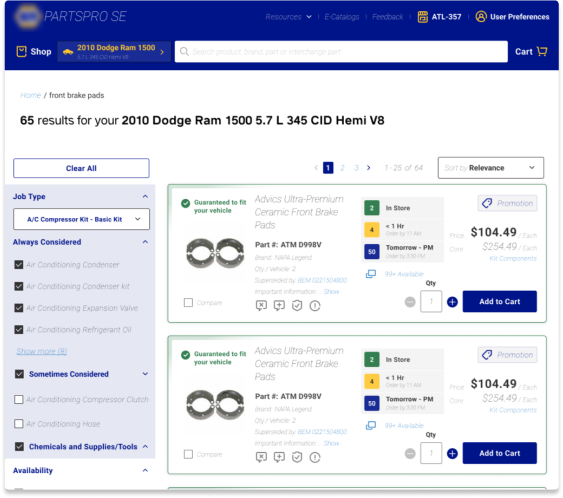Go to next results page arrow

[x=368, y=168]
